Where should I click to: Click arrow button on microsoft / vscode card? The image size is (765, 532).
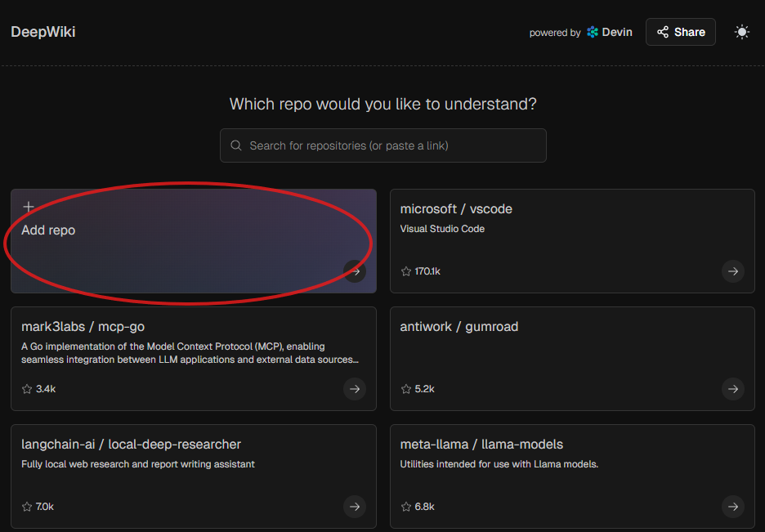[x=733, y=271]
